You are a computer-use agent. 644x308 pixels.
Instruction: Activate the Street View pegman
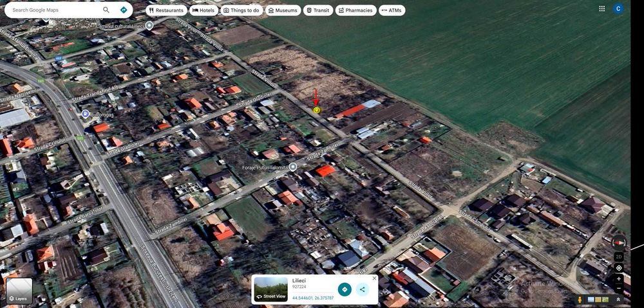tap(580, 300)
